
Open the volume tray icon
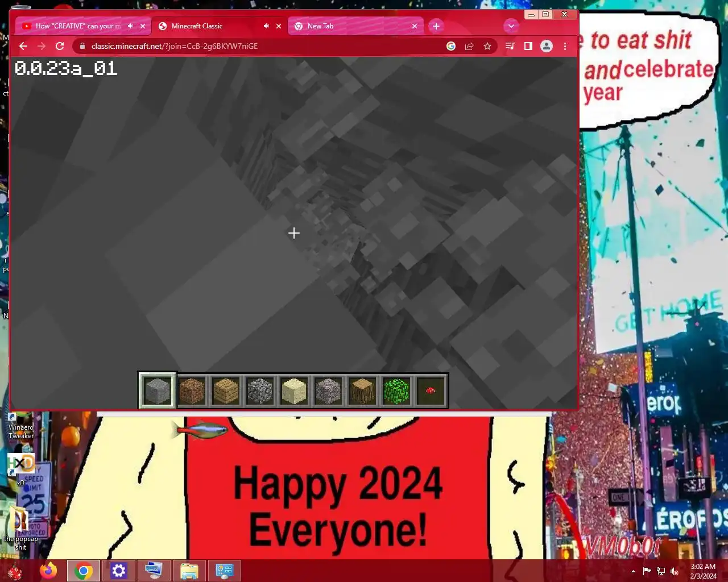(675, 571)
